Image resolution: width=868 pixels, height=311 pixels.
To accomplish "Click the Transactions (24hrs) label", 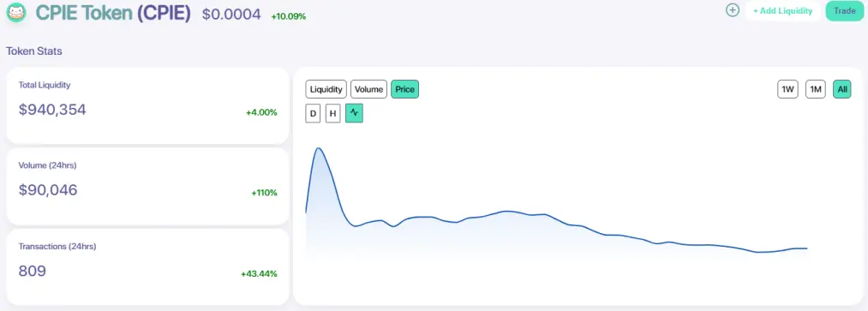I will (x=57, y=246).
